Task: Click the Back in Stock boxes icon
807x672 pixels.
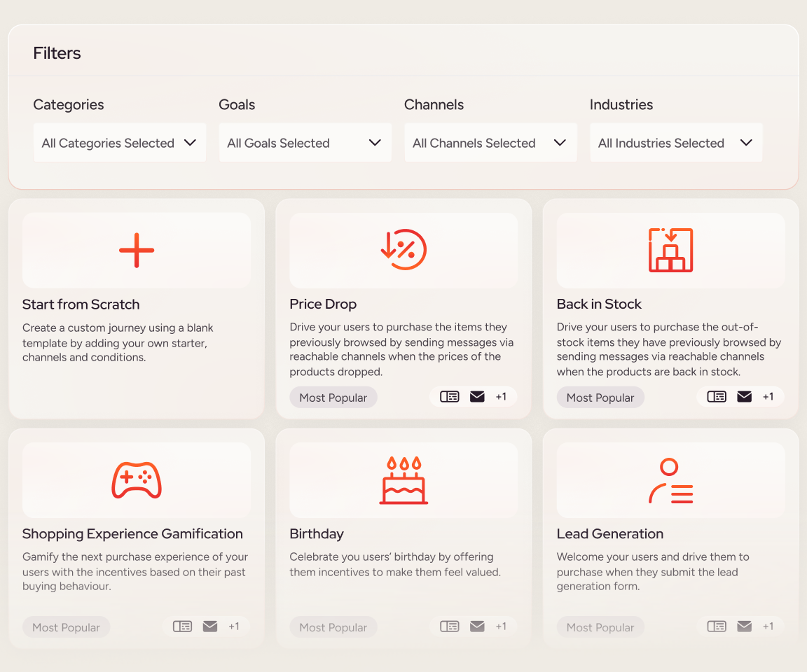Action: [x=670, y=250]
